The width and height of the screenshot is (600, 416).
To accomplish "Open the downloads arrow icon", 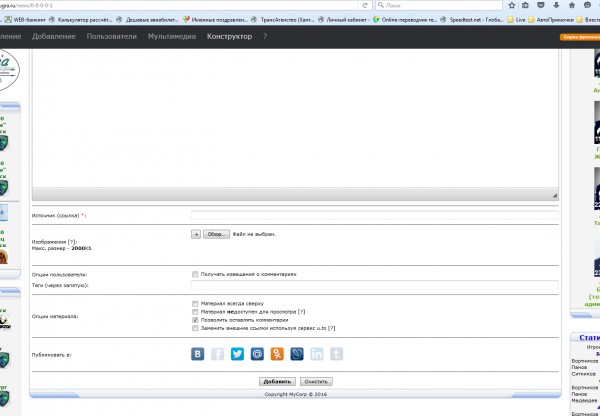I will click(x=556, y=5).
